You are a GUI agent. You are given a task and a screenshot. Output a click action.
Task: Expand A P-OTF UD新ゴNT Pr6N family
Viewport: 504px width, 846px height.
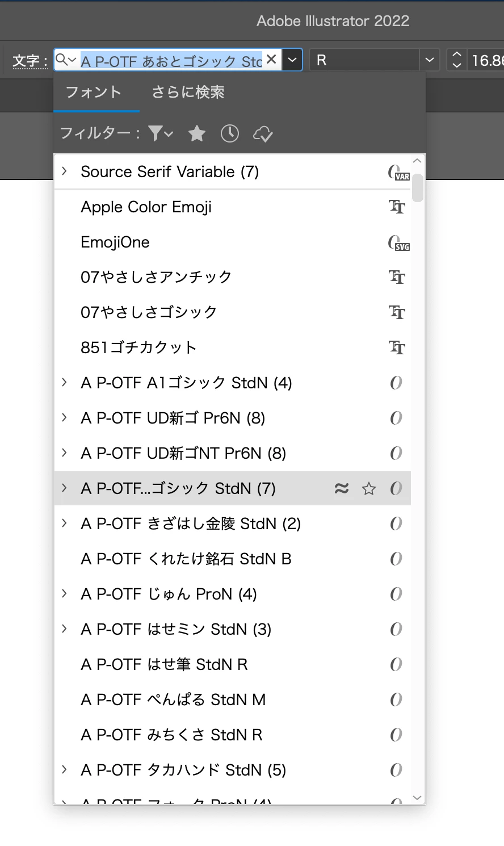(x=64, y=453)
